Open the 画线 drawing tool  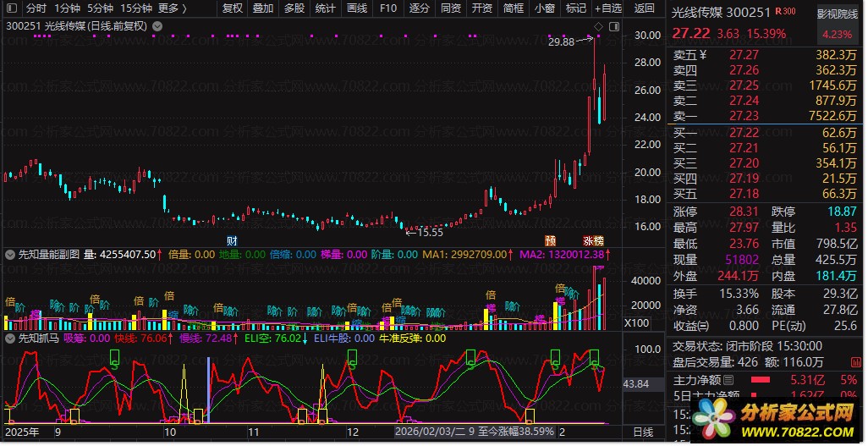(357, 8)
